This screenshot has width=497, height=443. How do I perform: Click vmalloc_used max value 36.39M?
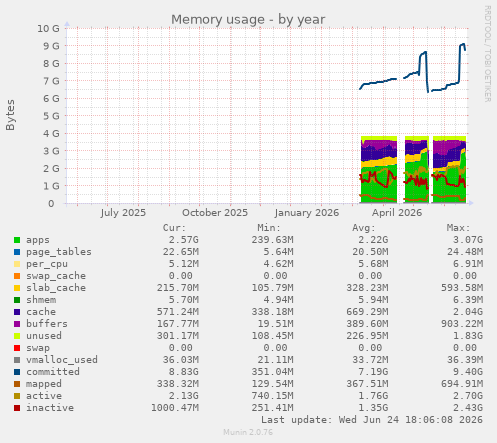click(465, 360)
